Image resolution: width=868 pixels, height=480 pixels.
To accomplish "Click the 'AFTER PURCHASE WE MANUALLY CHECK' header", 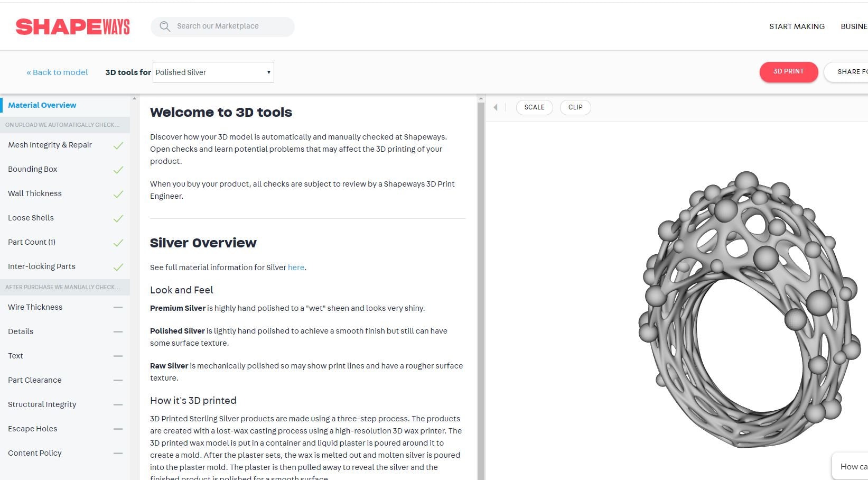I will point(65,287).
